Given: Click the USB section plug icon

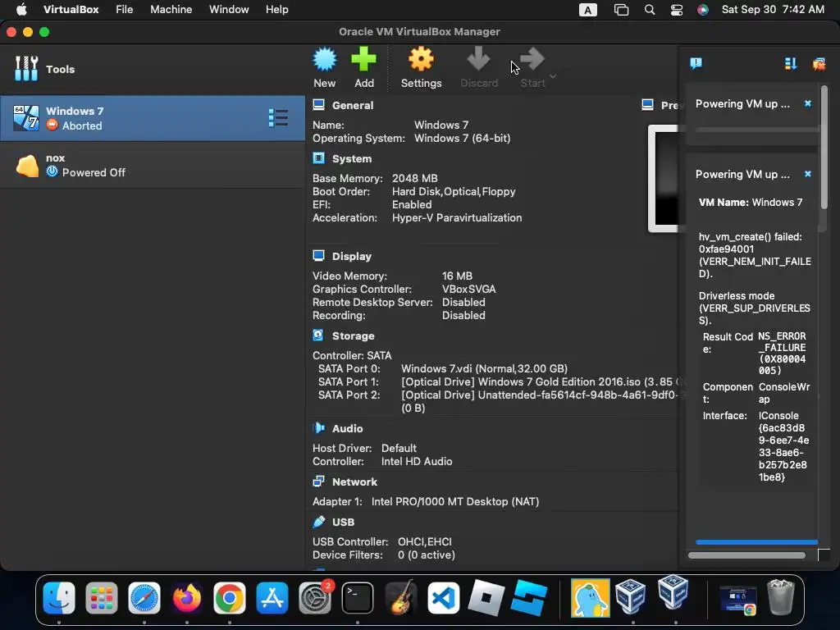Looking at the screenshot, I should [x=319, y=521].
